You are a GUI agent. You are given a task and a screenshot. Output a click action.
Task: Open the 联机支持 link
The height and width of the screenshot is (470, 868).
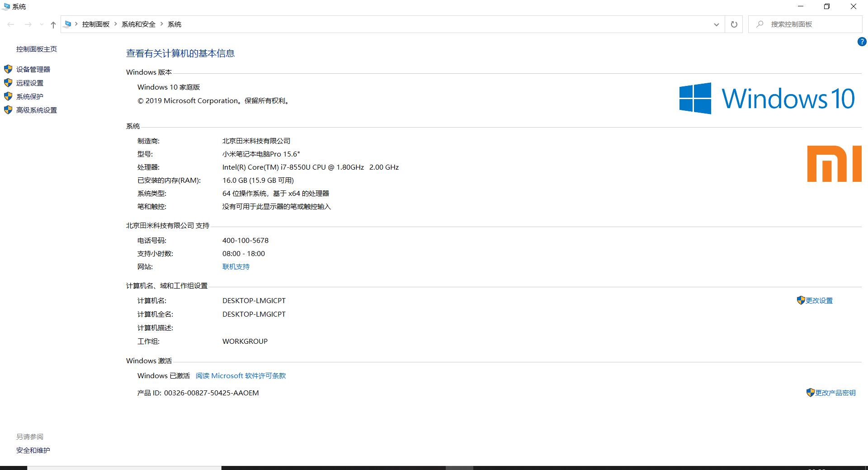[236, 266]
